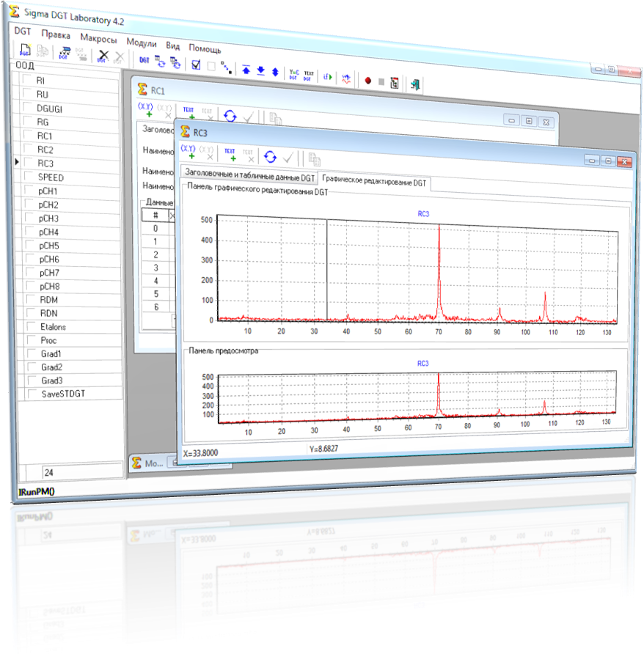
Task: Click the blue move-to-bottom arrow icon
Action: [x=260, y=71]
